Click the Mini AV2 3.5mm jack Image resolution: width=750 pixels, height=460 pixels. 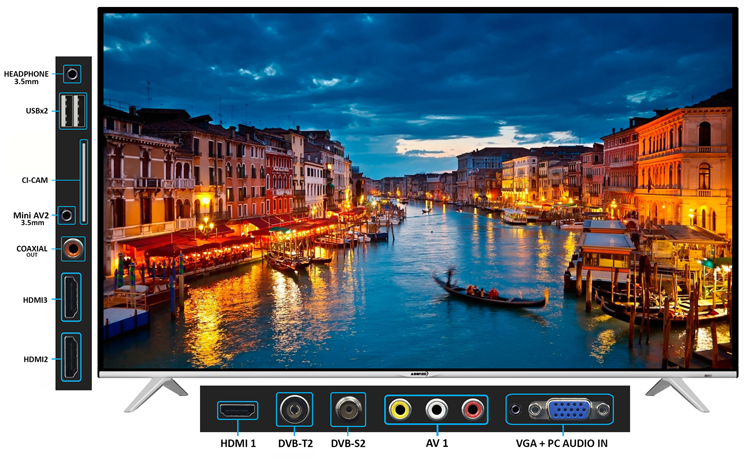tap(67, 215)
